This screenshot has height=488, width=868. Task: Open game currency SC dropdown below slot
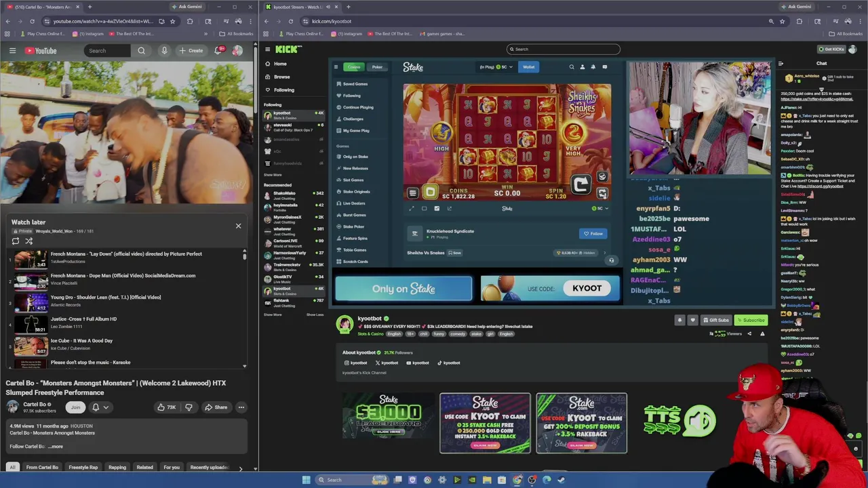[599, 209]
